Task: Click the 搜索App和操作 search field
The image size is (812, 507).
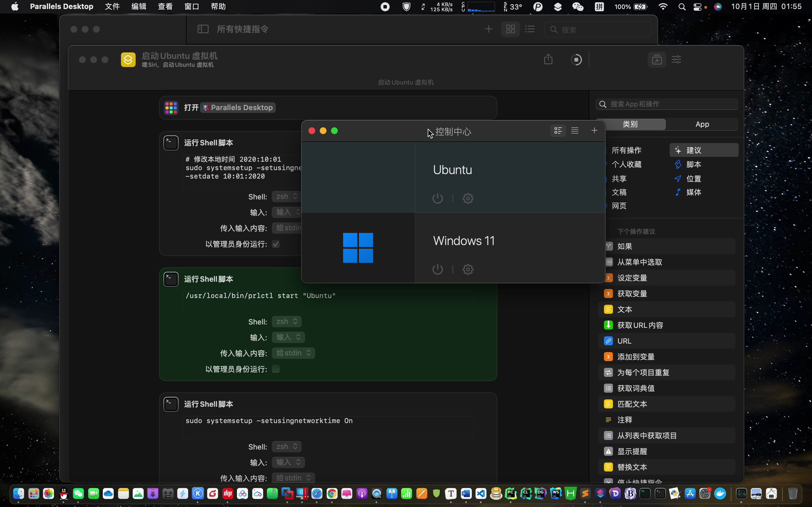Action: pyautogui.click(x=668, y=104)
